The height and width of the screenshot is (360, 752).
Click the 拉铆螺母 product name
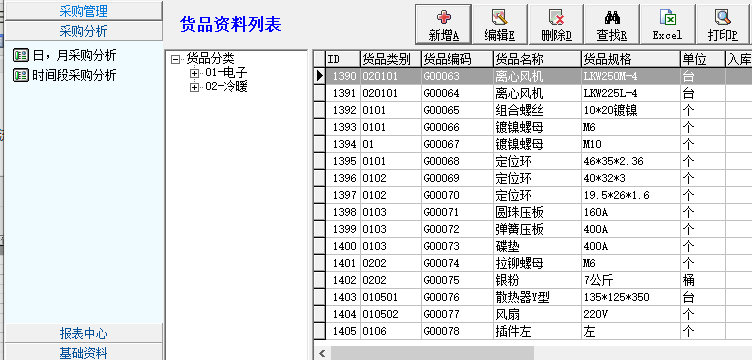[x=538, y=263]
